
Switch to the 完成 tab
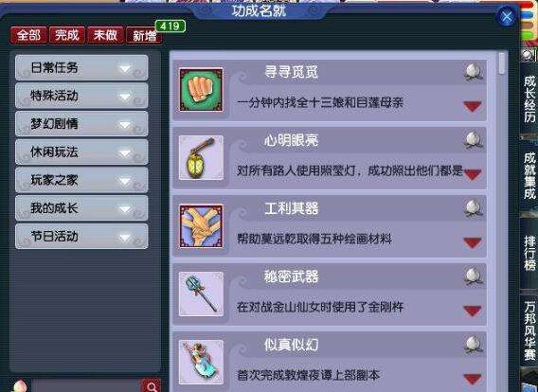tap(67, 35)
